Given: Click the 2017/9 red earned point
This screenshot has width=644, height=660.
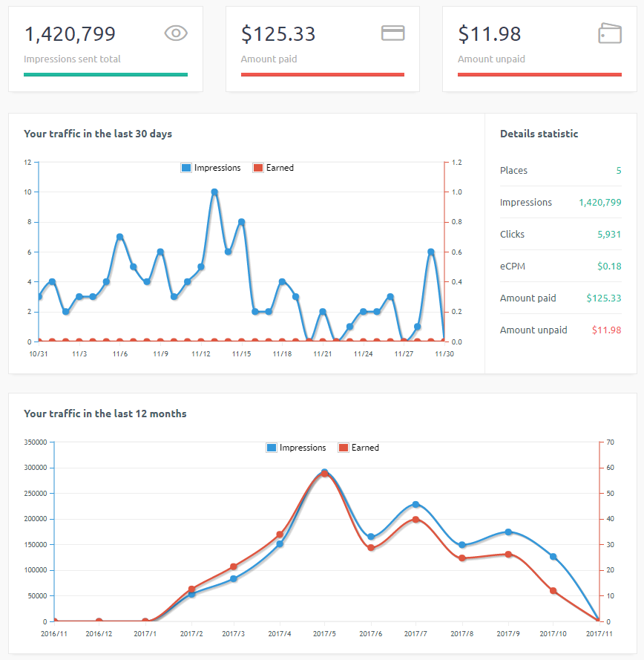Looking at the screenshot, I should (508, 555).
